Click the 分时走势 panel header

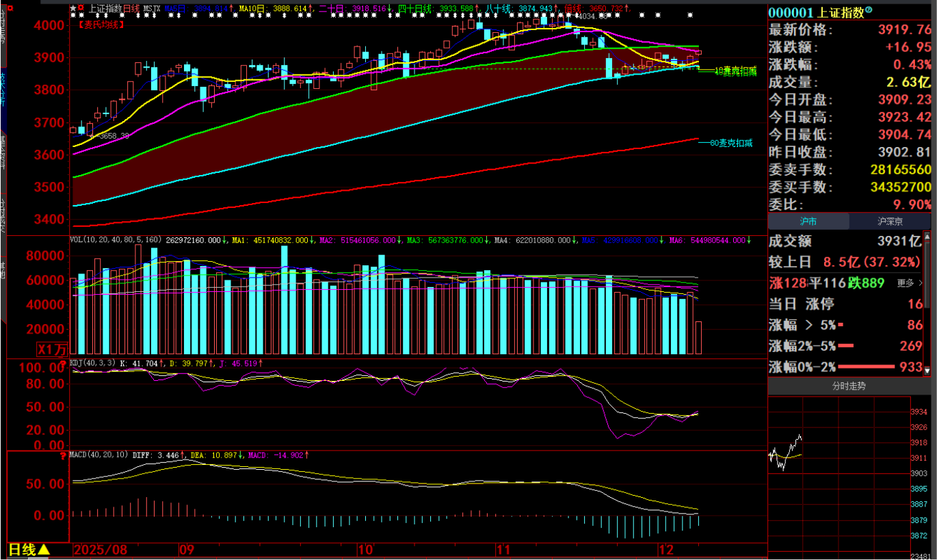click(x=849, y=386)
